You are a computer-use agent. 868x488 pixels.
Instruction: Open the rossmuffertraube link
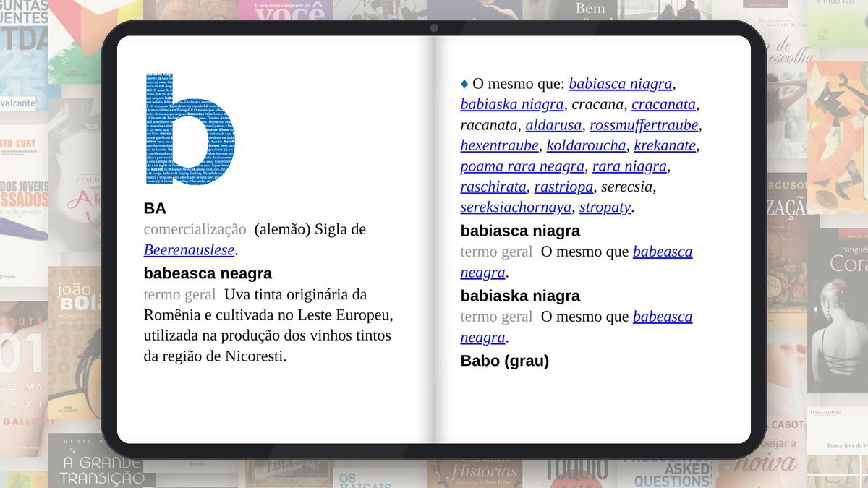[644, 125]
